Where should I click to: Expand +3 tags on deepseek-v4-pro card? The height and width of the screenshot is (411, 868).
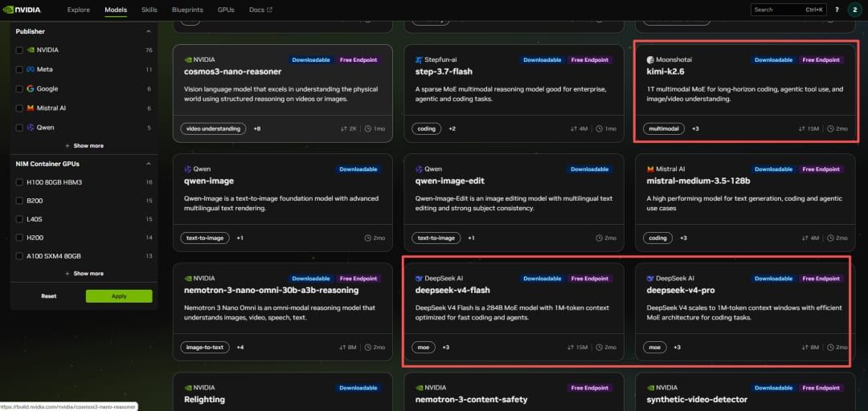(677, 348)
